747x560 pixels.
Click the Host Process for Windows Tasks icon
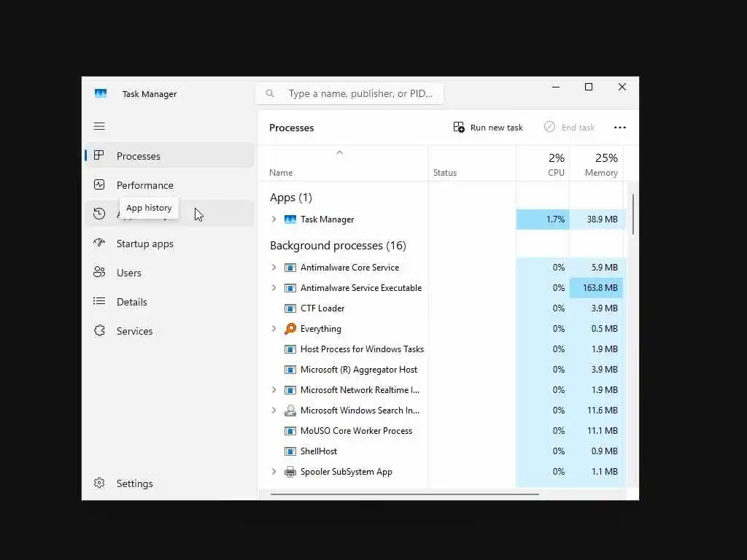290,349
